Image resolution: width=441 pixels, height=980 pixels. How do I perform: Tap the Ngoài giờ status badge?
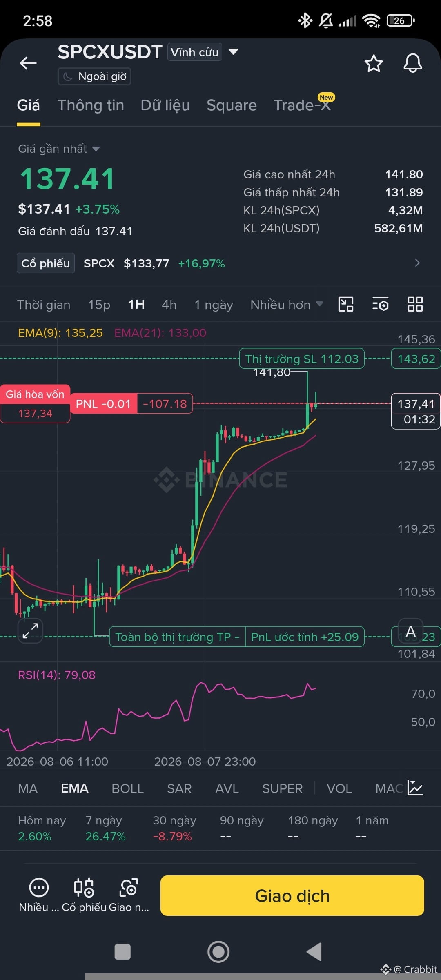point(94,76)
